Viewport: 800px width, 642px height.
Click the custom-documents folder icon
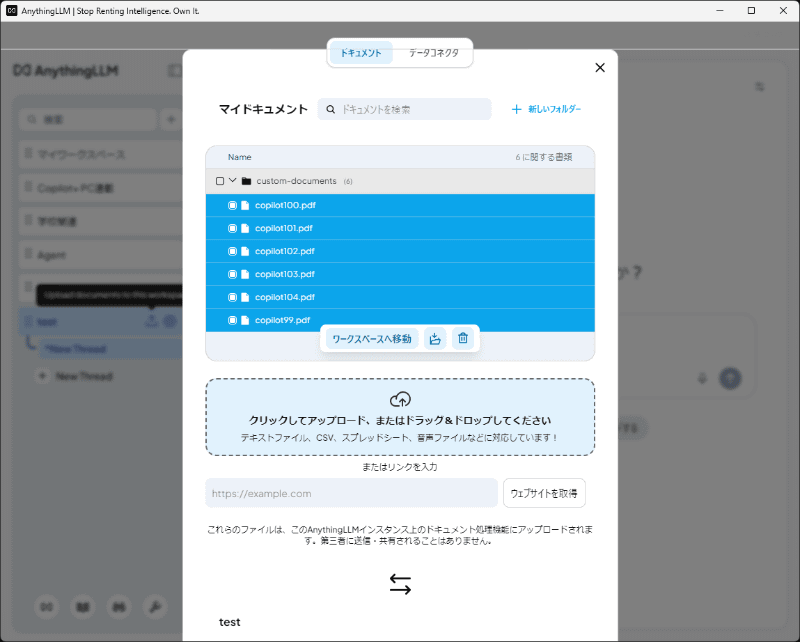(246, 181)
